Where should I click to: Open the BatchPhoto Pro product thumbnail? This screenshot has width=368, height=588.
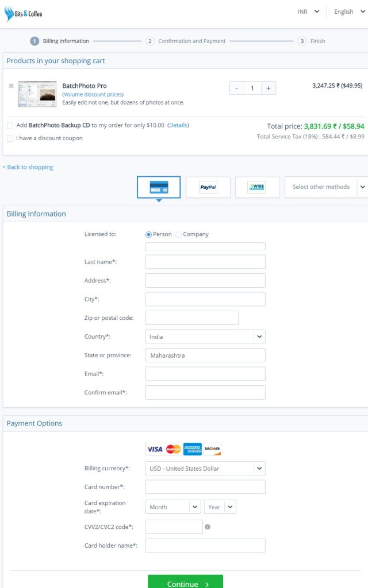[37, 94]
